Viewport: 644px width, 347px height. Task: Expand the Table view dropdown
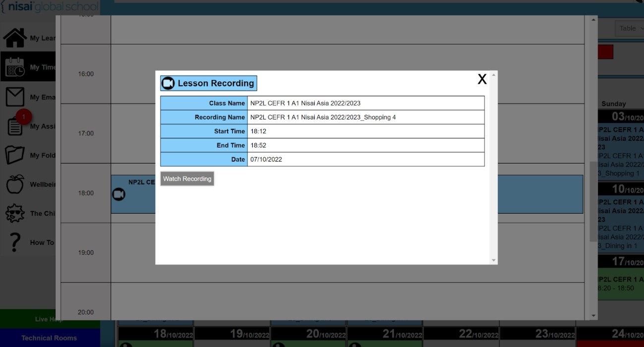pos(630,28)
